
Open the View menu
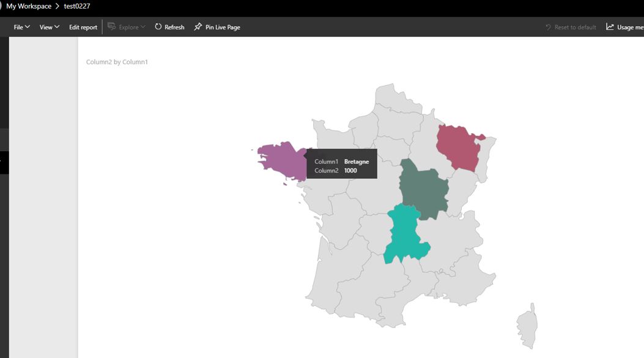coord(50,27)
